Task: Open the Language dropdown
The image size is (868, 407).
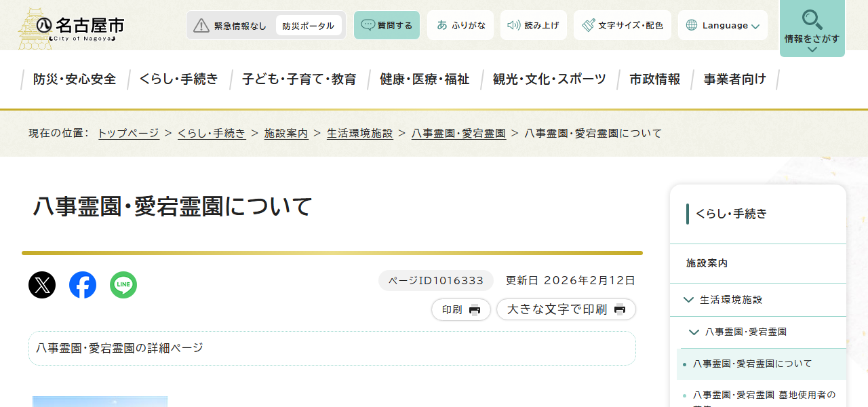Action: [x=723, y=25]
